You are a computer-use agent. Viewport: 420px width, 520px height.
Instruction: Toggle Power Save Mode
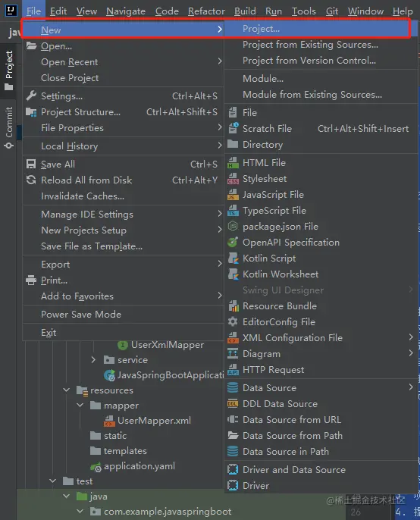[81, 315]
